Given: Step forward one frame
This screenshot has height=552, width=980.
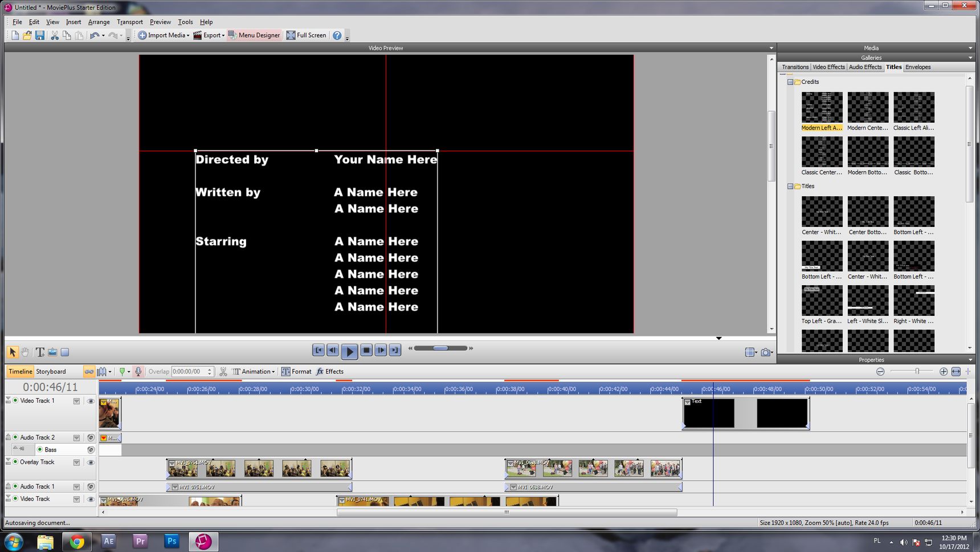Looking at the screenshot, I should coord(381,350).
